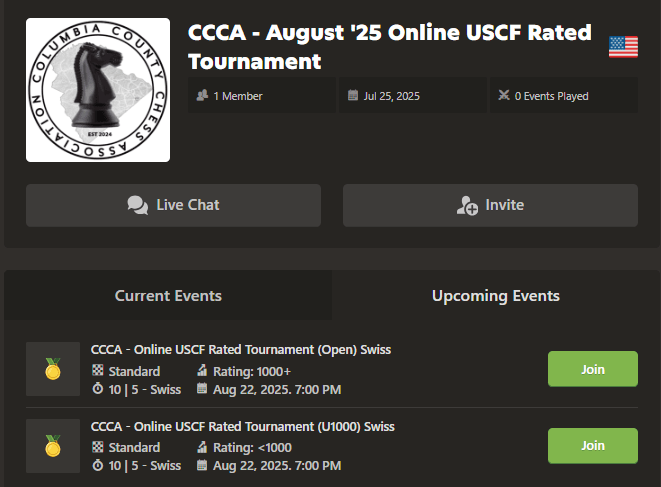The image size is (661, 487).
Task: Click the members icon beside 1 Member
Action: pyautogui.click(x=203, y=96)
